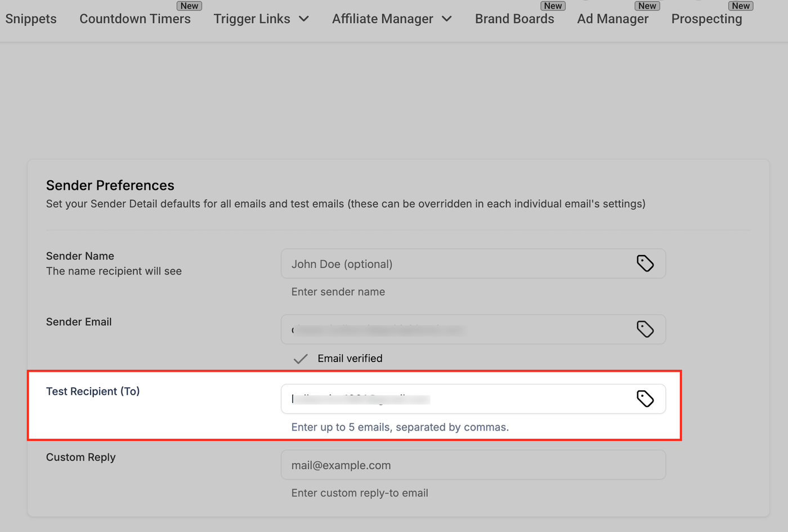
Task: Open the Ad Manager tab
Action: pyautogui.click(x=612, y=19)
